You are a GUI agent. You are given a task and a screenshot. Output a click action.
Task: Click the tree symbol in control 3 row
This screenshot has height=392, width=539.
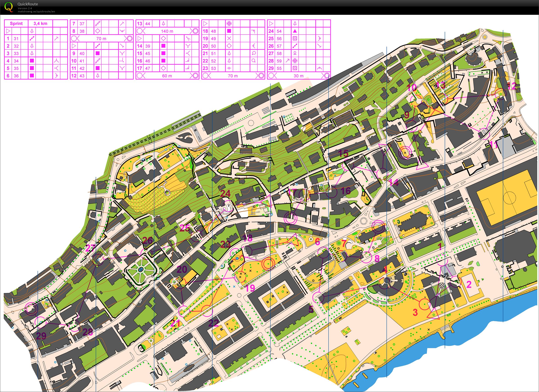pyautogui.click(x=32, y=53)
